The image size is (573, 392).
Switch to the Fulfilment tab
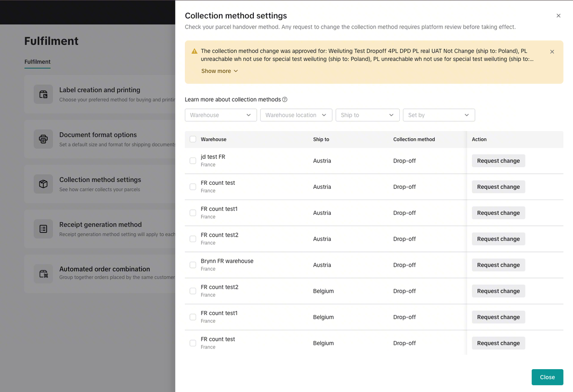click(38, 62)
